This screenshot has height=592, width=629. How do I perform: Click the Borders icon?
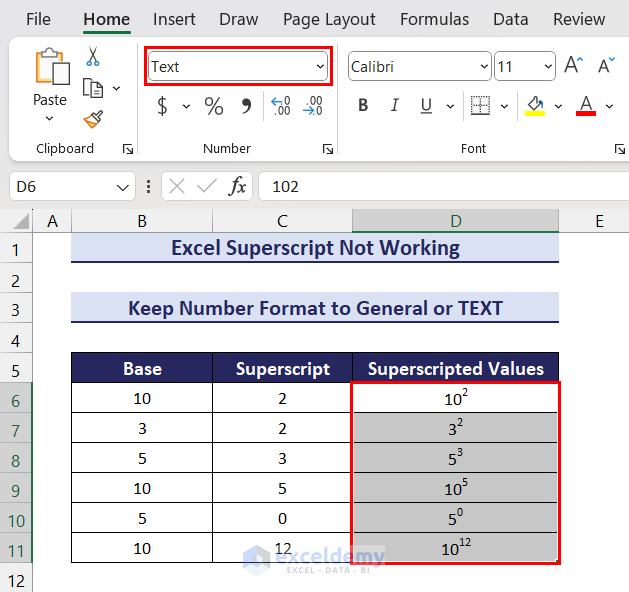480,106
